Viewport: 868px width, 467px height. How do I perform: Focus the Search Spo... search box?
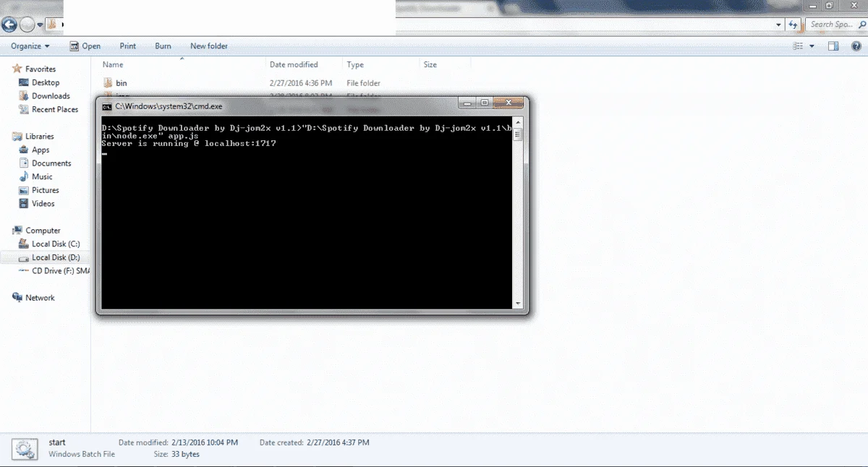[x=835, y=25]
